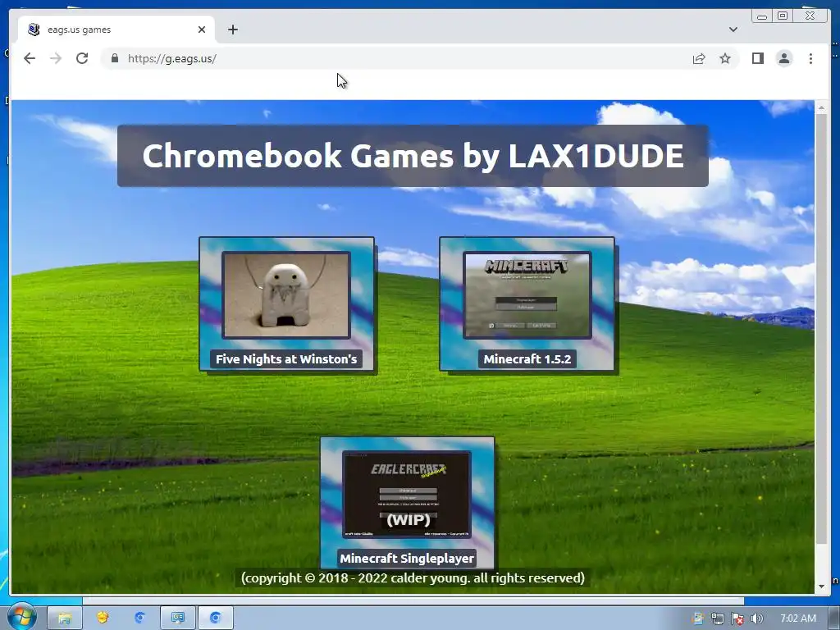
Task: Bookmark this page with the star icon
Action: pyautogui.click(x=725, y=58)
